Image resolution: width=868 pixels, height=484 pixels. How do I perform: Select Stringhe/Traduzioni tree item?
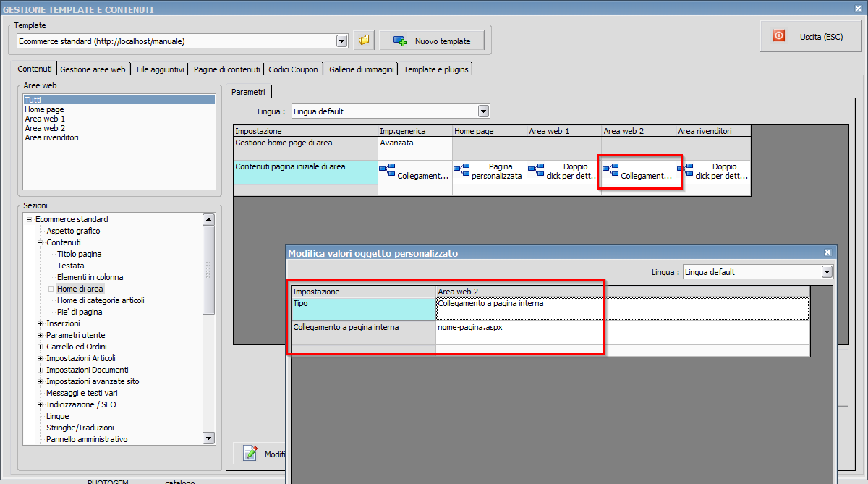point(80,428)
